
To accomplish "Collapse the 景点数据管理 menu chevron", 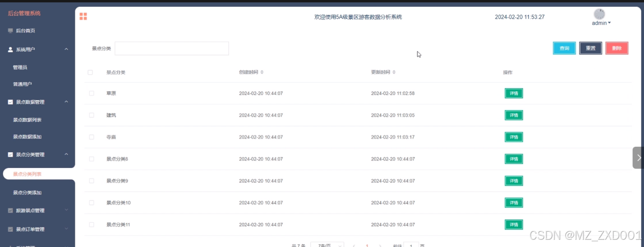I will point(66,102).
